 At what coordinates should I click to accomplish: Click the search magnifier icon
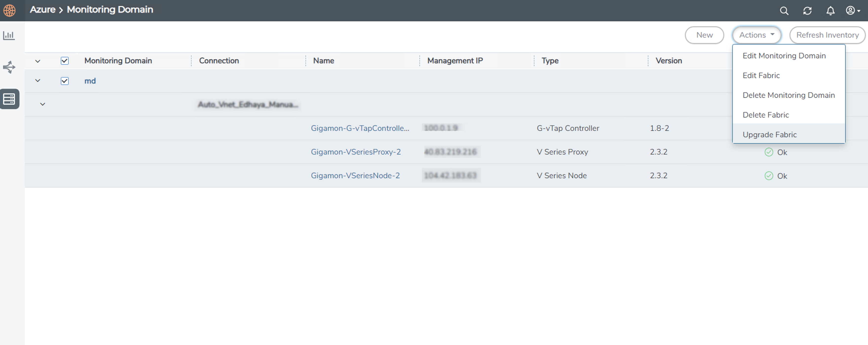tap(784, 11)
